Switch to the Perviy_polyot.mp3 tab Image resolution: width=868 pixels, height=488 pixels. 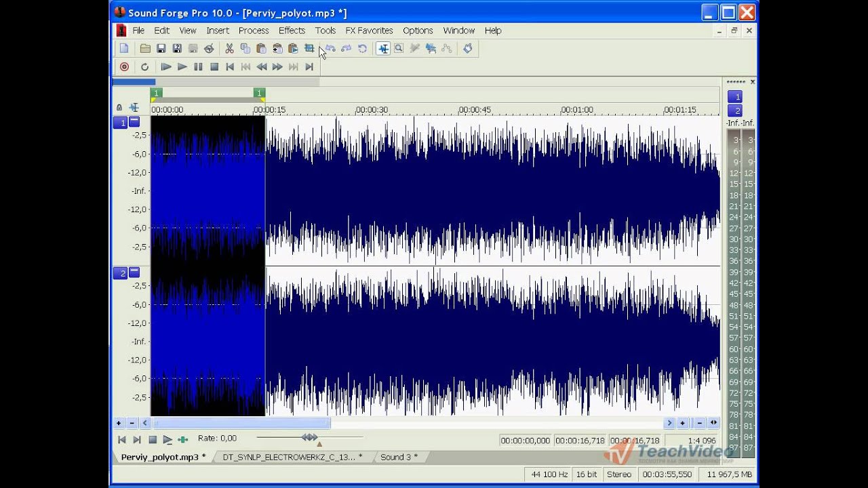pos(163,457)
